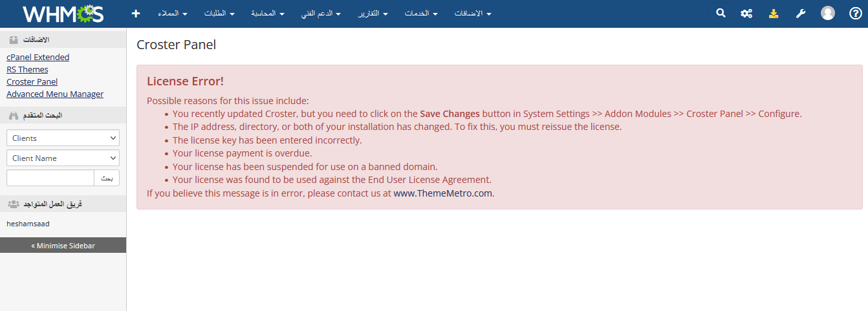Open the الدعم الفني menu
The image size is (868, 311).
click(321, 14)
